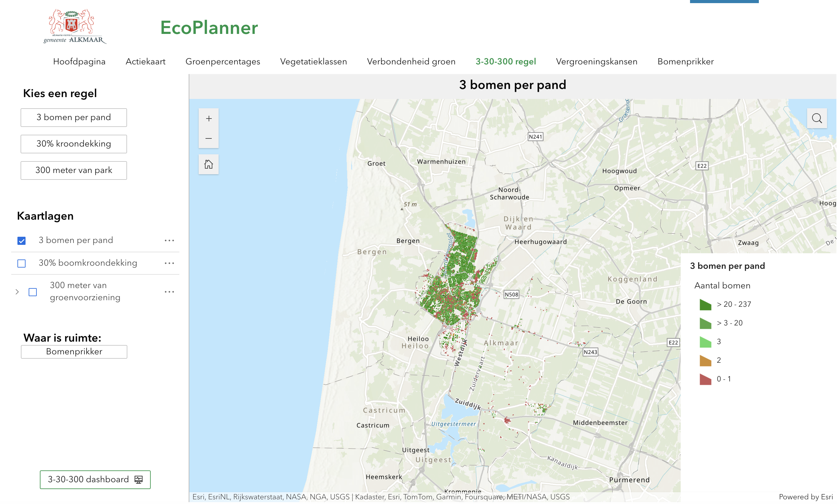This screenshot has height=504, width=837.
Task: Enable the 300 meter van groenvoorziening layer
Action: (33, 292)
